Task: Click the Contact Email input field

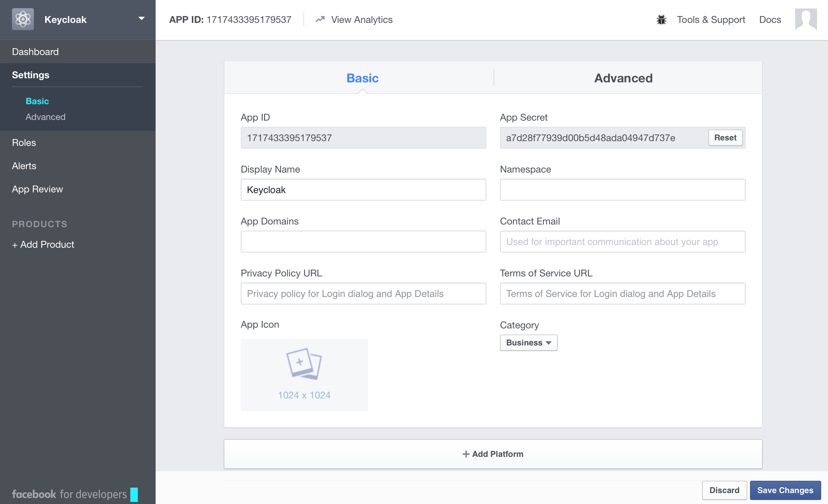Action: pos(622,242)
